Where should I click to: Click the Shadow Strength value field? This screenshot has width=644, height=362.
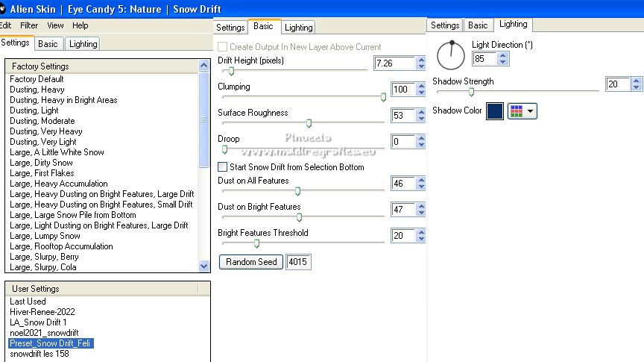tap(618, 84)
